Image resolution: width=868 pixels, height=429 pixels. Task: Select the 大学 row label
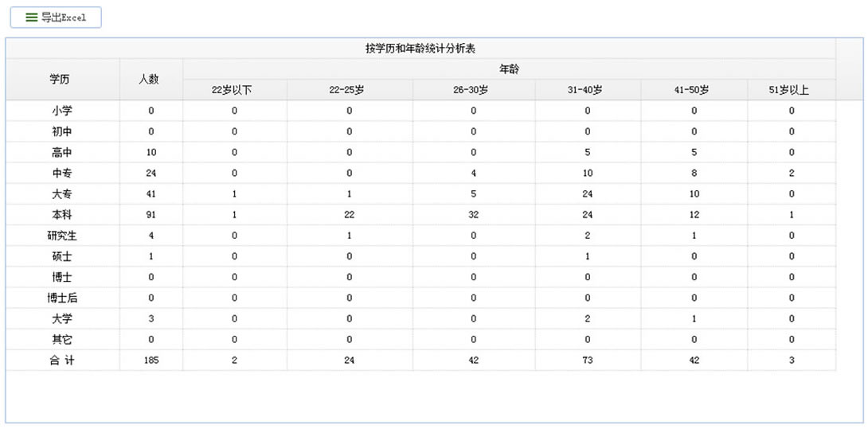coord(62,319)
